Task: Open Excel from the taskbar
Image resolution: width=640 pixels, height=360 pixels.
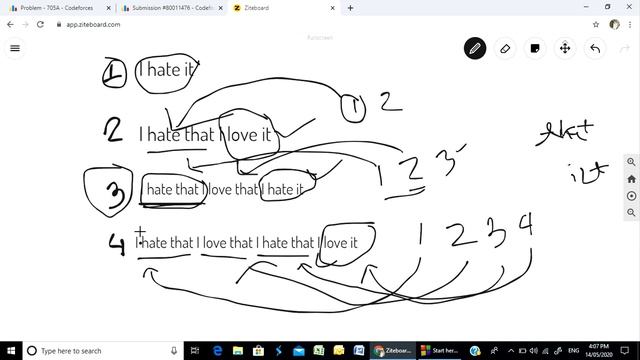Action: [319, 351]
